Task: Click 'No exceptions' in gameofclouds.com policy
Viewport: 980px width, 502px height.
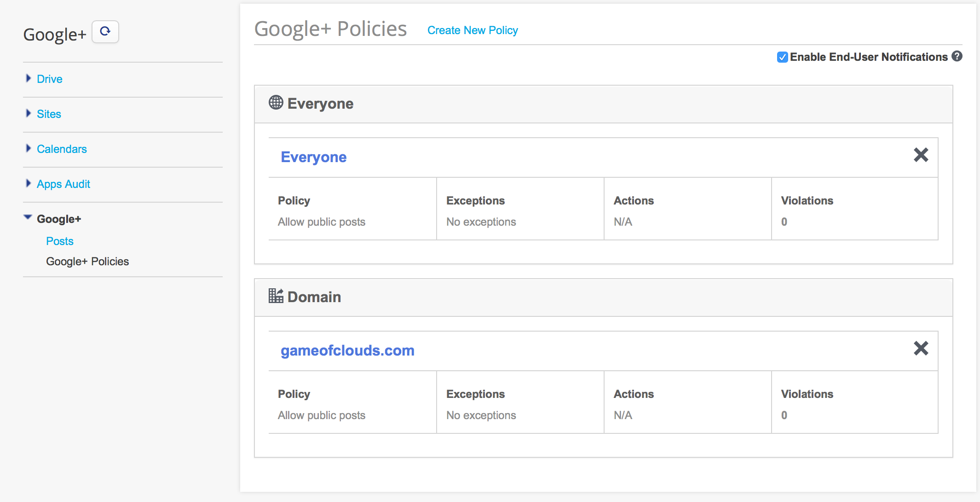Action: coord(481,415)
